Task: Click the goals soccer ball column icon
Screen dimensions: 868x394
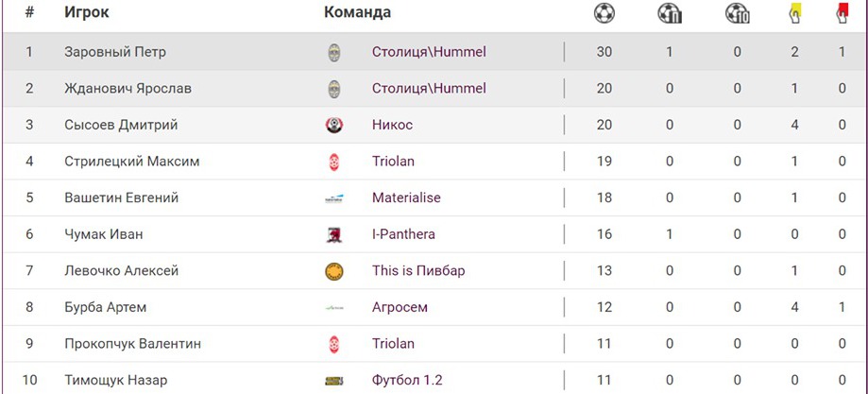Action: tap(604, 13)
